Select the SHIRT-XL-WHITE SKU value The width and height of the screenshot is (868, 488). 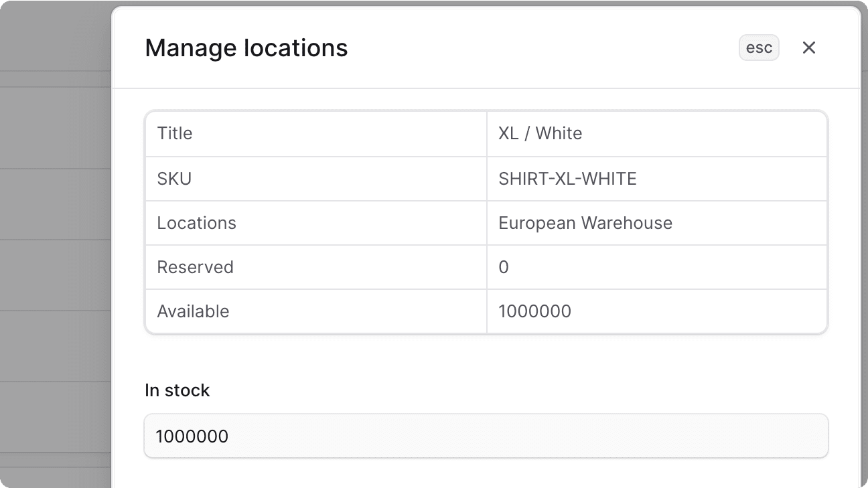point(567,178)
